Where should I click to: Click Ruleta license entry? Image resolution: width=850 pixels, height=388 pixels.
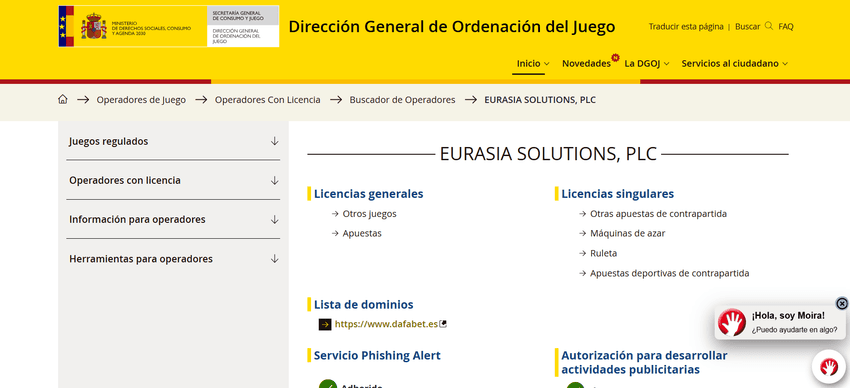coord(603,253)
